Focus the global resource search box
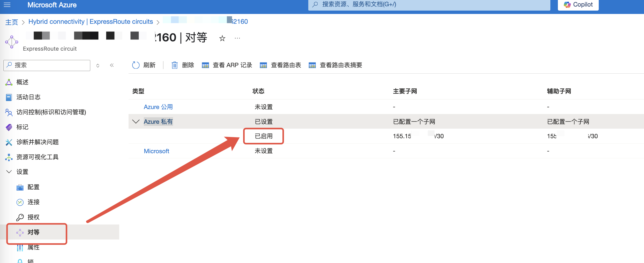Viewport: 644px width, 263px height. click(429, 5)
